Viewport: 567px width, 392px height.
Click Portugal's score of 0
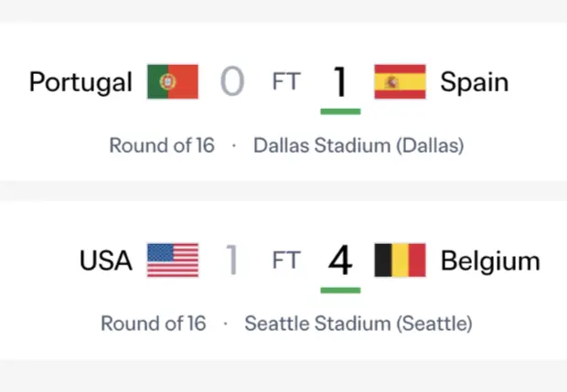coord(232,81)
